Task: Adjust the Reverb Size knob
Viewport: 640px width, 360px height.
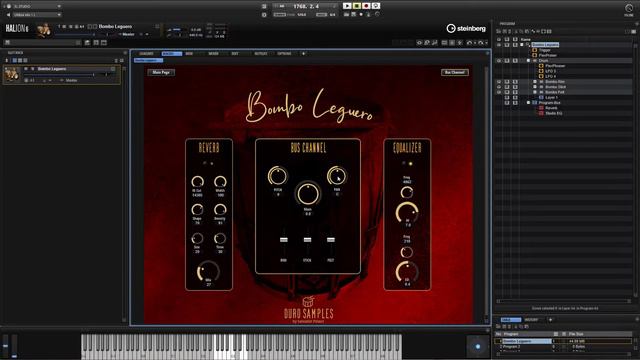Action: [198, 238]
